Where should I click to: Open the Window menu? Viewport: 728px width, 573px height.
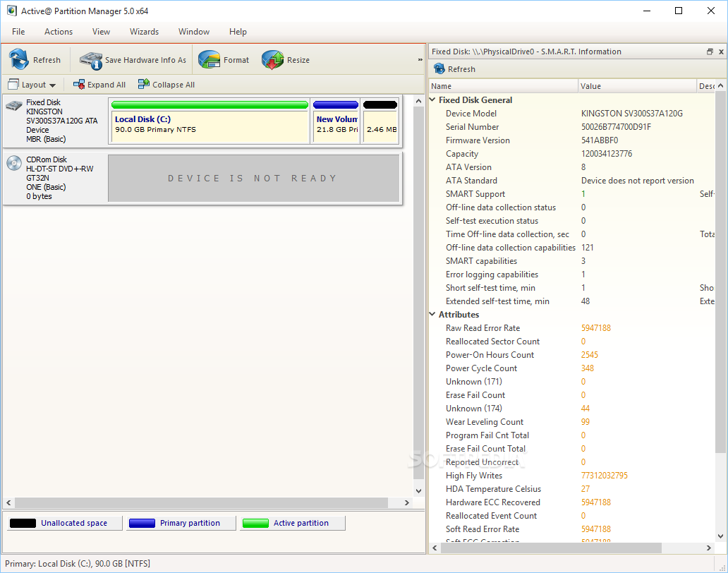tap(194, 32)
